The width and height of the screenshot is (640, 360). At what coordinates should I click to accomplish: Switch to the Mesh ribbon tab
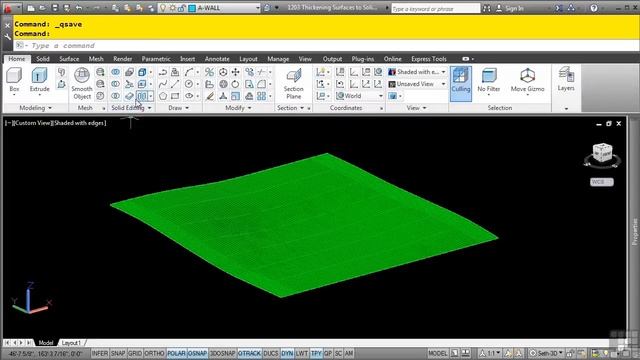coord(96,59)
